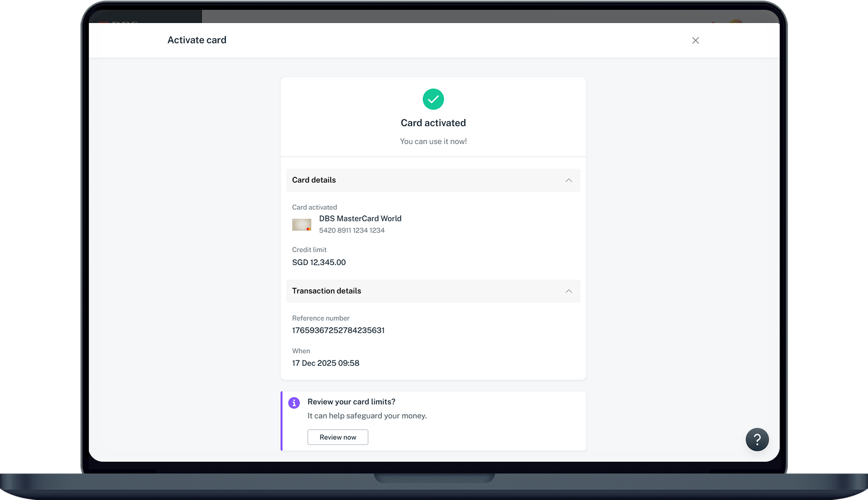Viewport: 868px width, 500px height.
Task: Click the Review your card limits heading
Action: point(351,402)
